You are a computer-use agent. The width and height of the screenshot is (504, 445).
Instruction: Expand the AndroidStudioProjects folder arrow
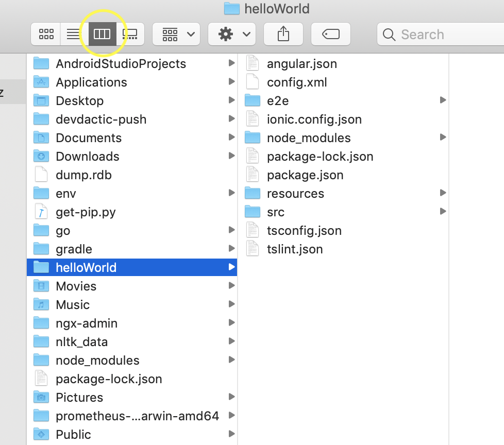coord(231,63)
